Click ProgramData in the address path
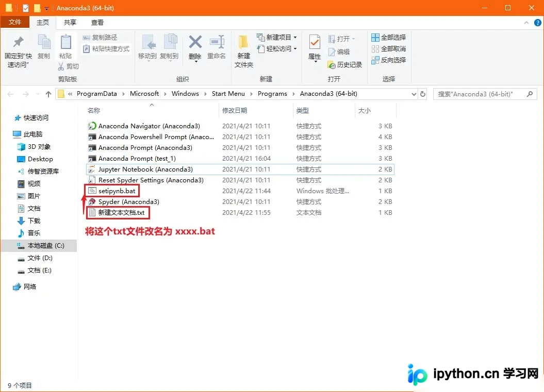Image resolution: width=544 pixels, height=392 pixels. pos(97,94)
